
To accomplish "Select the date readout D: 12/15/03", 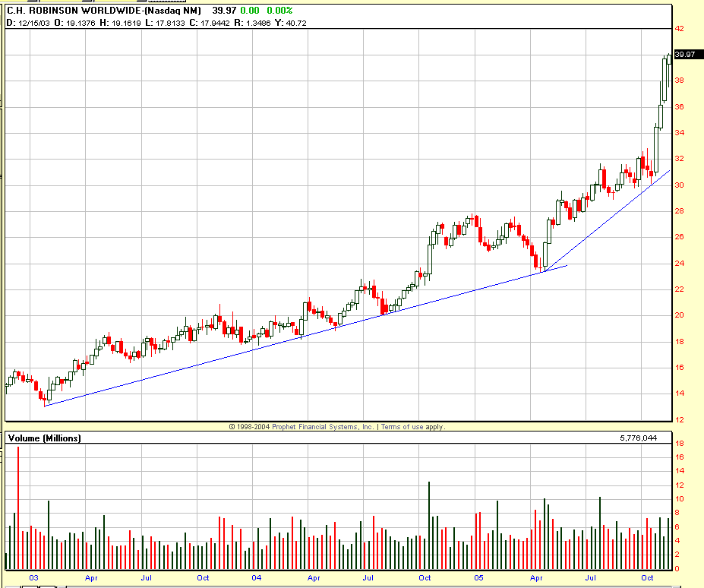I will tap(28, 23).
